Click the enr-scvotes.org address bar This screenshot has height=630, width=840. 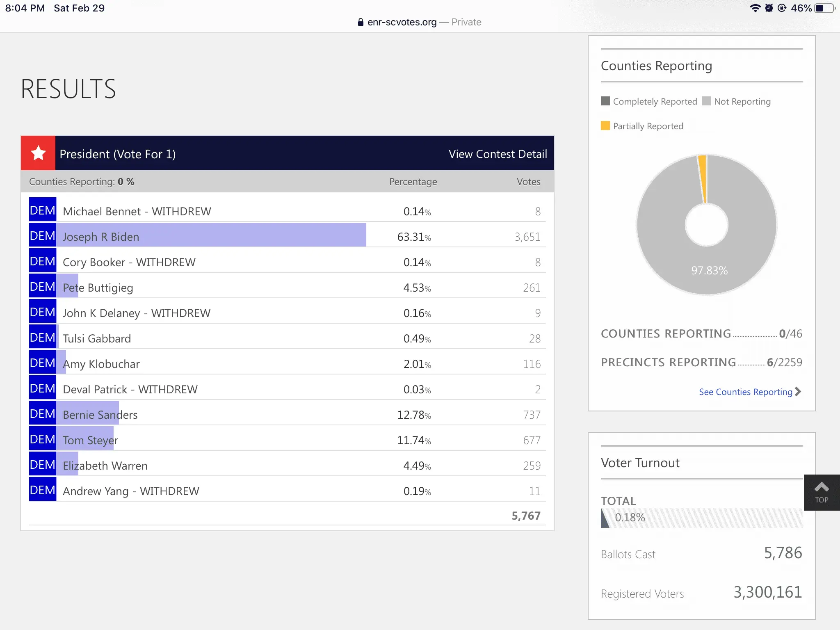(x=402, y=22)
